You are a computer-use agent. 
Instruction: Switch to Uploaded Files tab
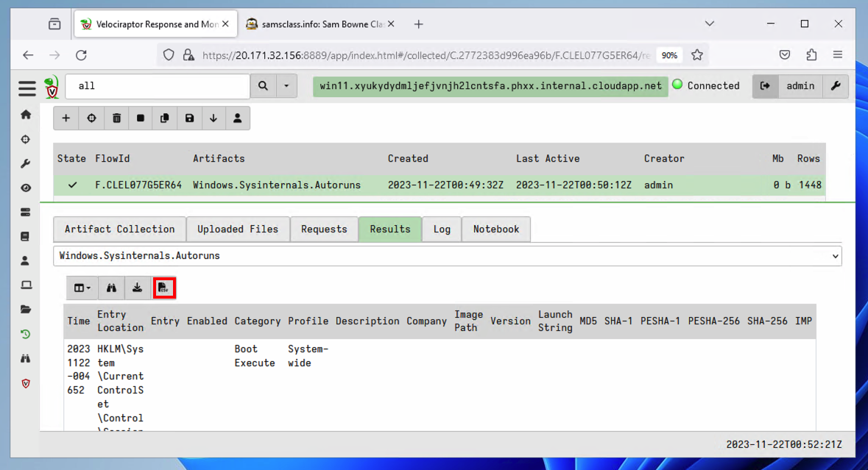pos(238,229)
